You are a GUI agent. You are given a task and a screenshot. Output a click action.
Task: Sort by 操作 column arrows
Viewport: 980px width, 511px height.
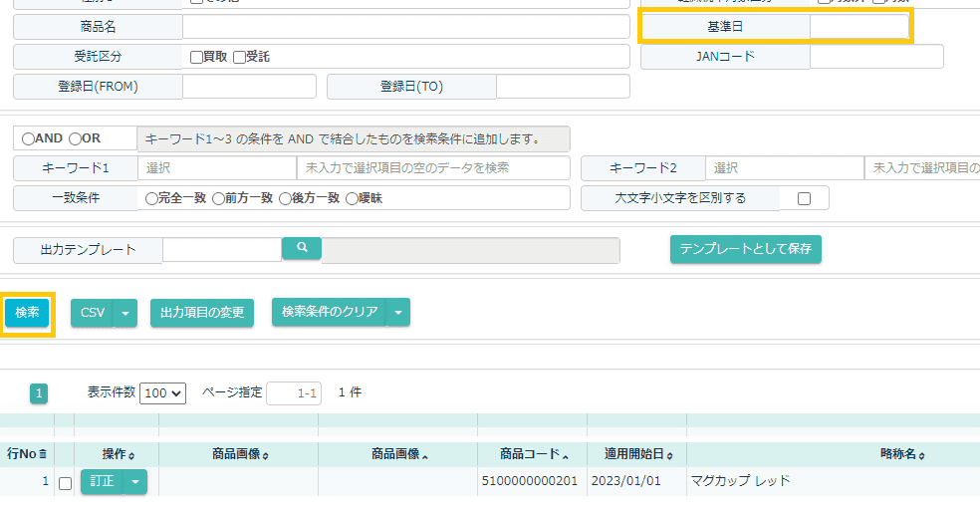click(x=131, y=456)
